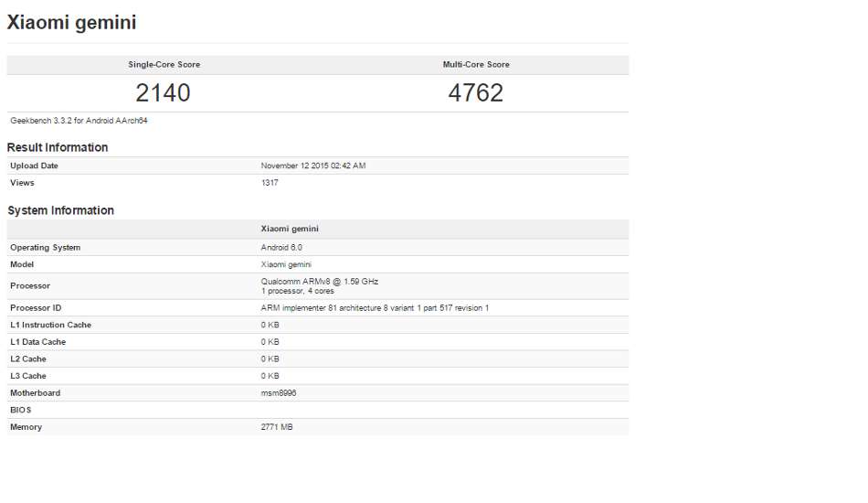This screenshot has width=868, height=503.
Task: Select the 'L1 Data Cache' label
Action: coord(37,342)
